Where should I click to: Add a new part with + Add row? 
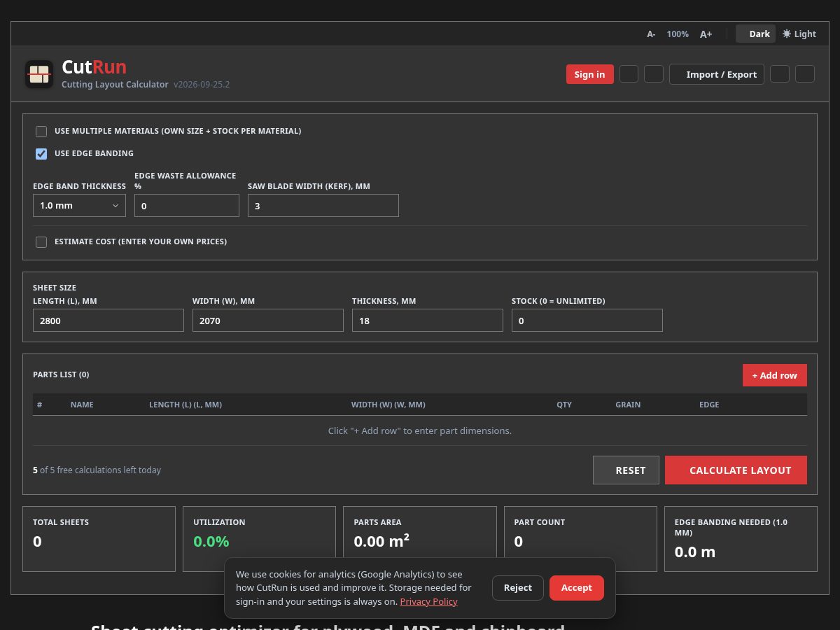coord(775,375)
